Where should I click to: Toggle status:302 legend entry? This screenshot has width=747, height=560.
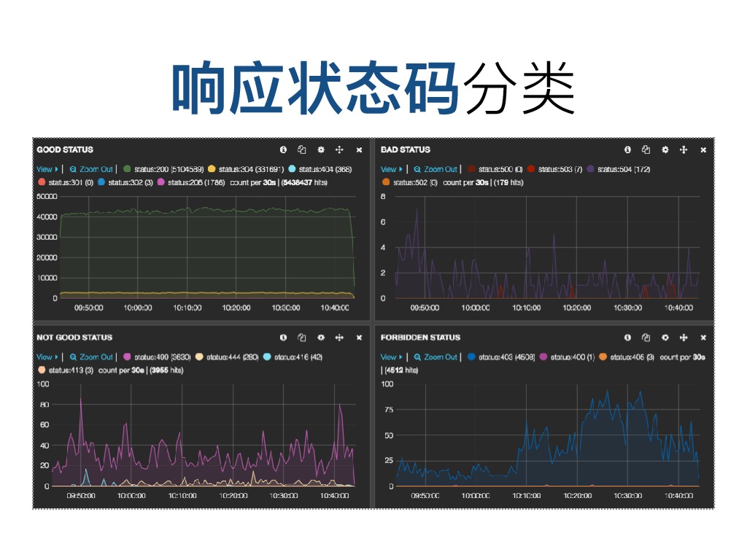click(125, 182)
